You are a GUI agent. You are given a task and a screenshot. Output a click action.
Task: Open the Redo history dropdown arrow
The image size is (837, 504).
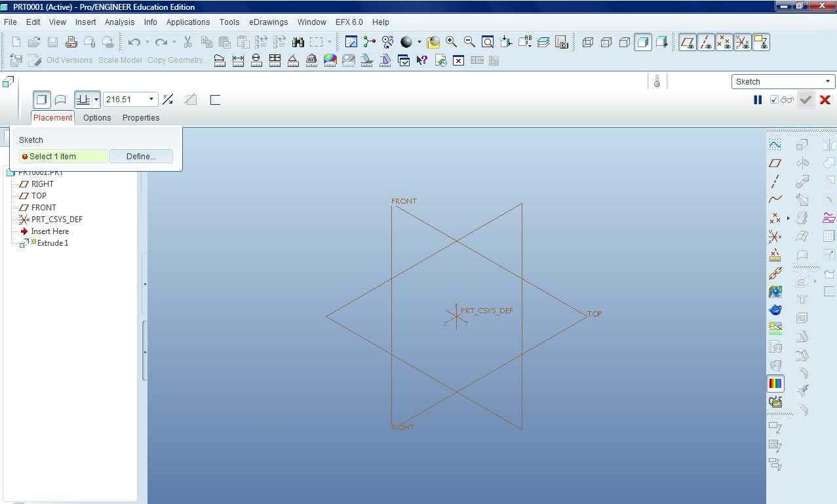(x=174, y=42)
